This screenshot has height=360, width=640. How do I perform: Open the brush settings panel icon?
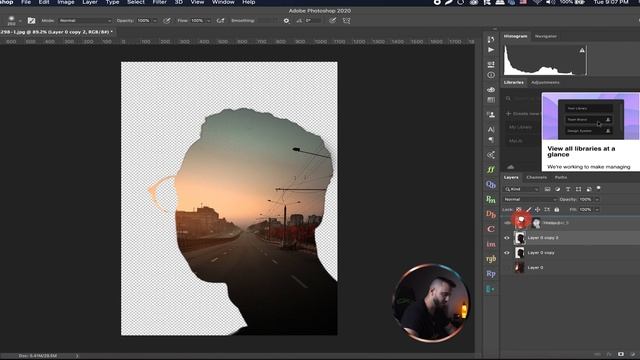click(x=31, y=20)
